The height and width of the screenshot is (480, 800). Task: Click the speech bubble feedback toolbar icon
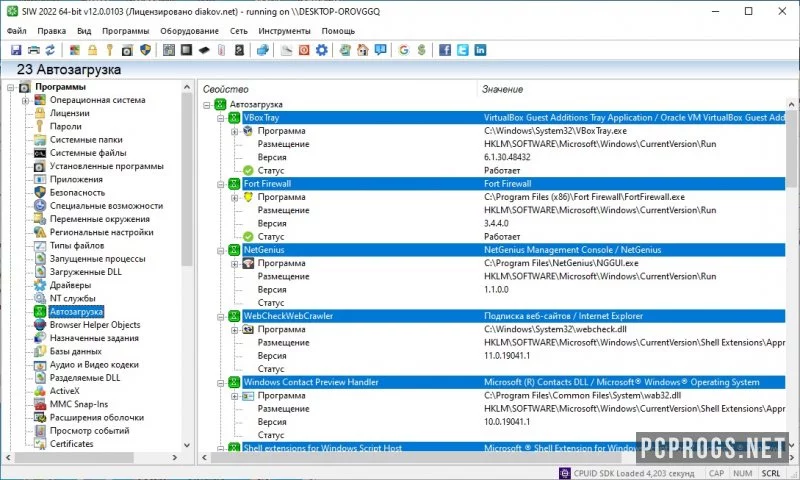380,50
